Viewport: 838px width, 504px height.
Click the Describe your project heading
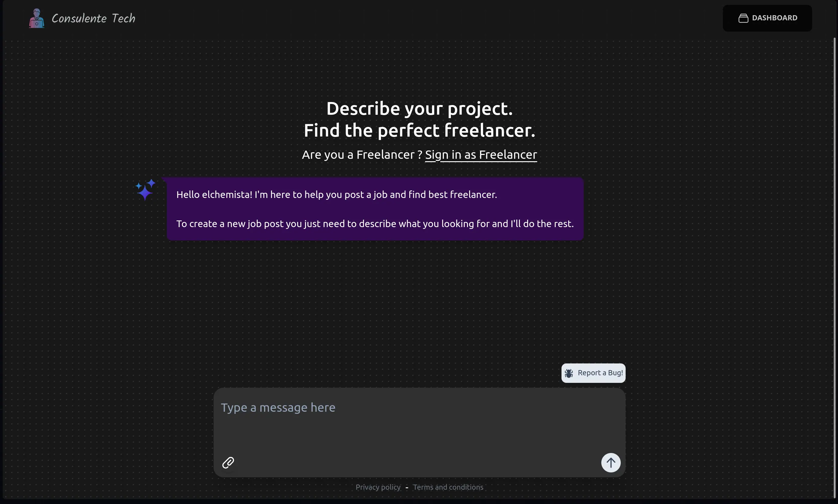coord(419,109)
